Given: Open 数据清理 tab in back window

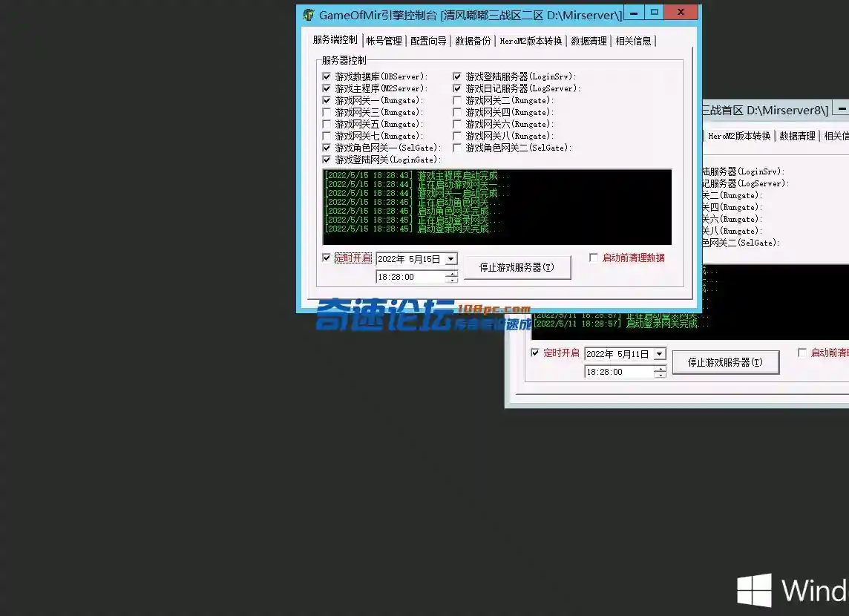Looking at the screenshot, I should pyautogui.click(x=797, y=136).
